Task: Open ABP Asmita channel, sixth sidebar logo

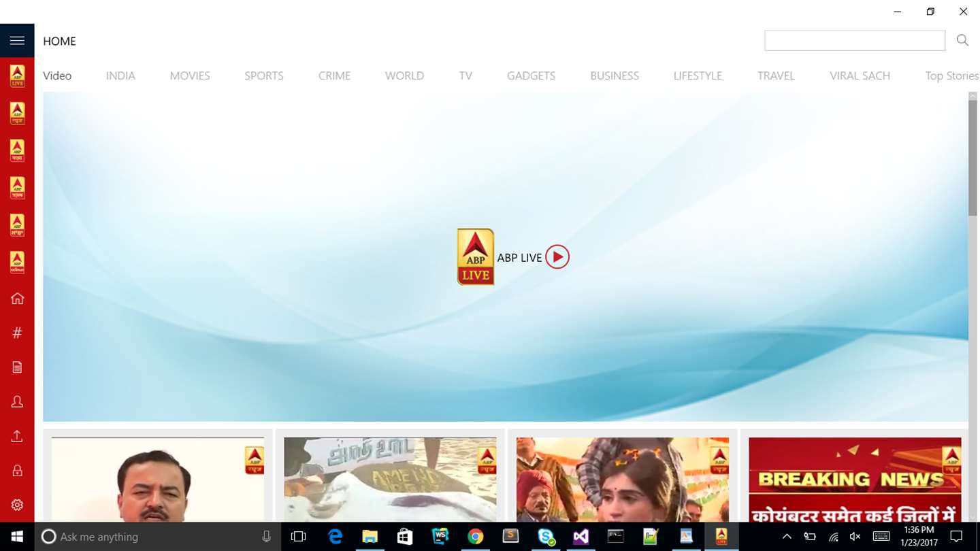Action: tap(17, 262)
